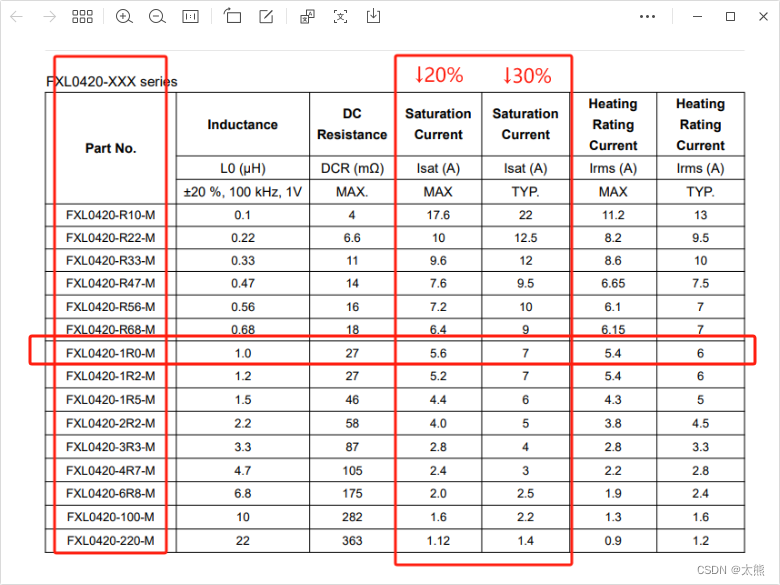Edit the image with pencil icon
The height and width of the screenshot is (585, 780).
click(266, 17)
